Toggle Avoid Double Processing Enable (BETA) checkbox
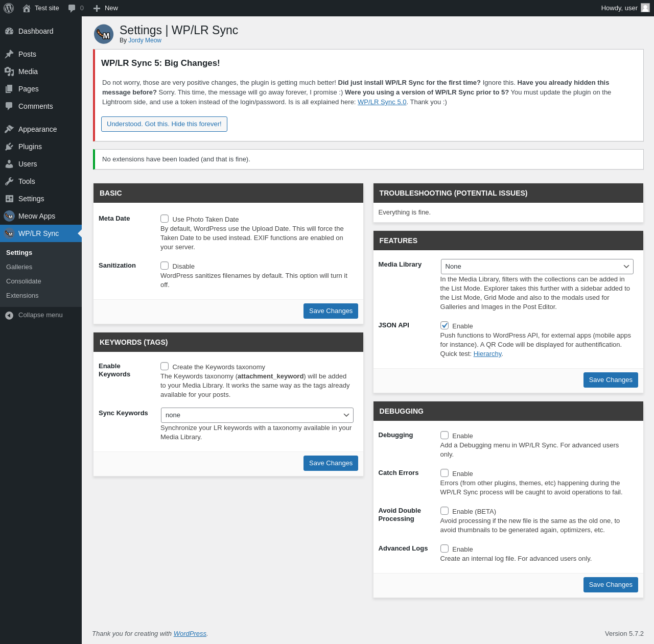The height and width of the screenshot is (644, 654). tap(445, 511)
